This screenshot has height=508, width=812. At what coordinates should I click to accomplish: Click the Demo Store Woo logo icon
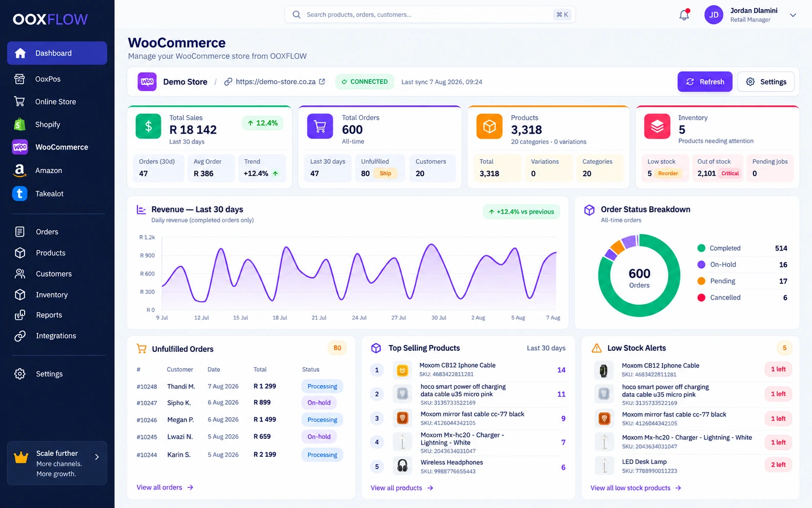click(147, 81)
